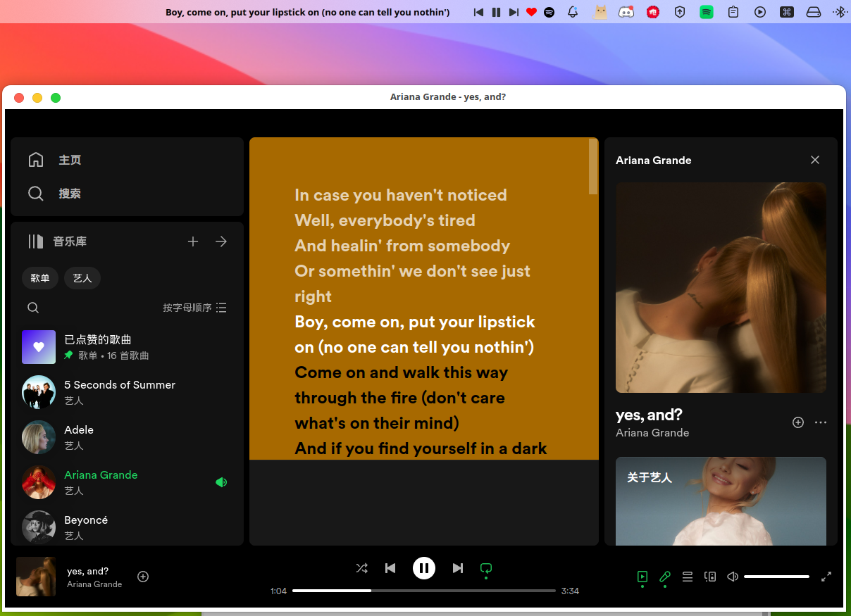The height and width of the screenshot is (616, 851).
Task: Toggle repeat mode
Action: (x=485, y=568)
